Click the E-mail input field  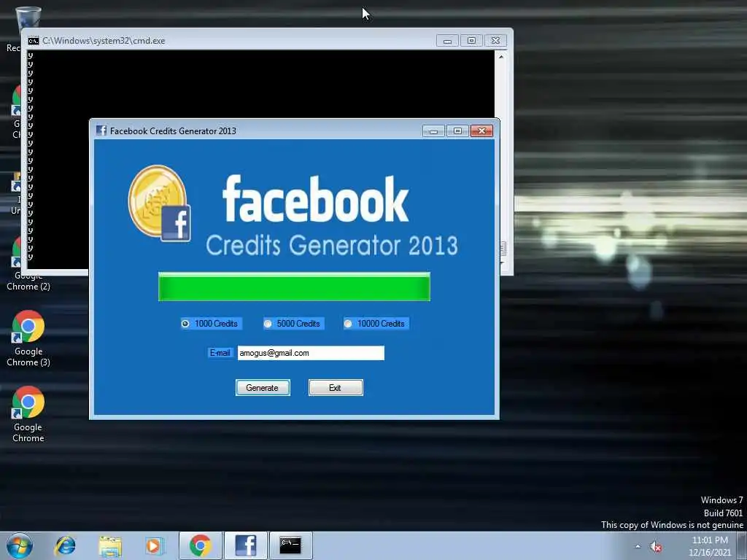click(311, 353)
